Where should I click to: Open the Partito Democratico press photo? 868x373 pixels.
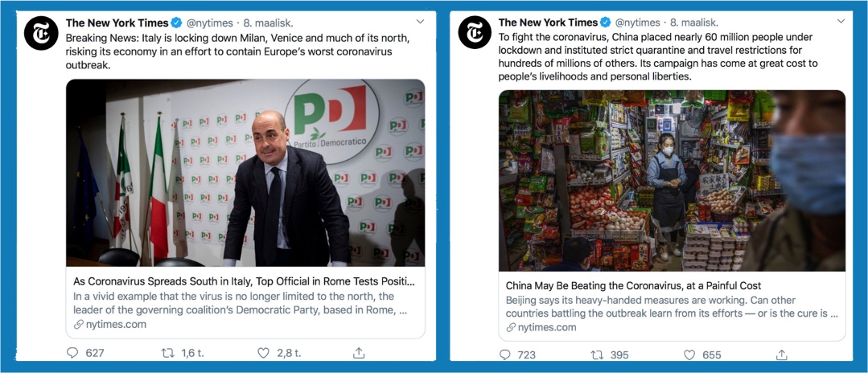pos(245,173)
